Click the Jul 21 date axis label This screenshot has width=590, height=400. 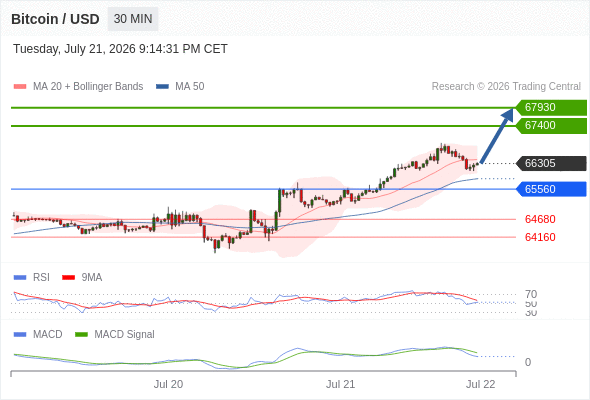[340, 384]
